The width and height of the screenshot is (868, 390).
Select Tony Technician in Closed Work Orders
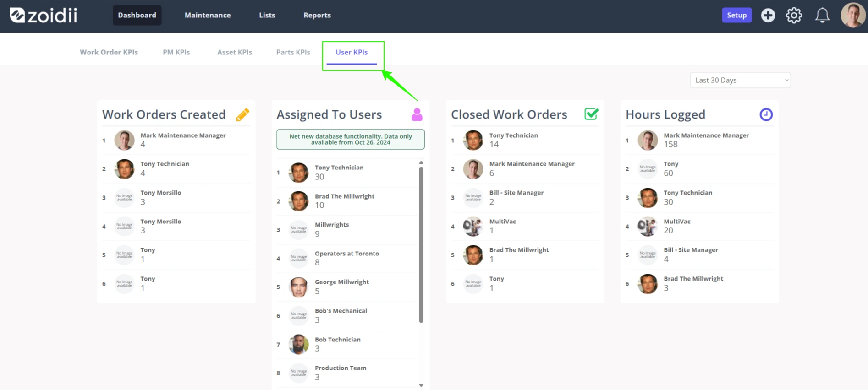pos(525,140)
